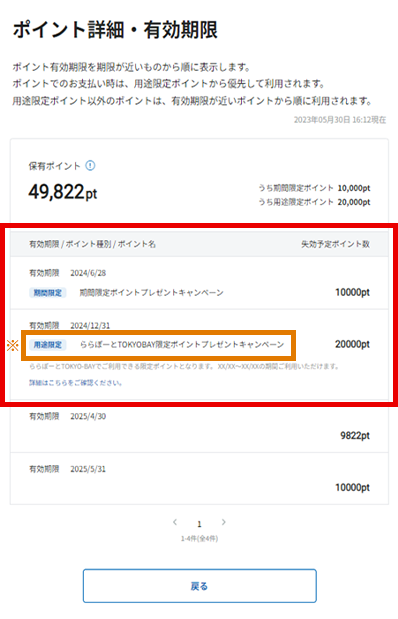Go to next page with right chevron
The width and height of the screenshot is (398, 619).
pyautogui.click(x=223, y=522)
